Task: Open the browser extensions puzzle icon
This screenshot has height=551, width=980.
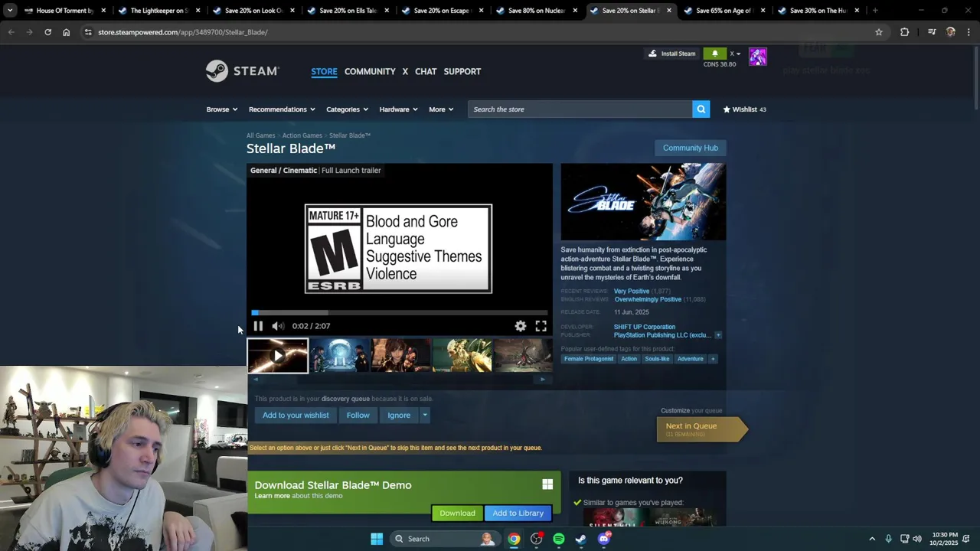Action: [905, 32]
